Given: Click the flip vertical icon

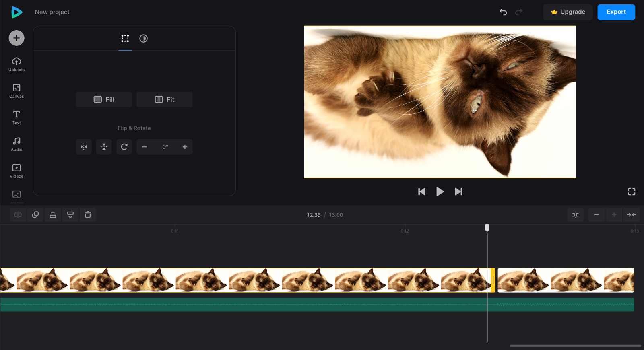Looking at the screenshot, I should [x=104, y=147].
